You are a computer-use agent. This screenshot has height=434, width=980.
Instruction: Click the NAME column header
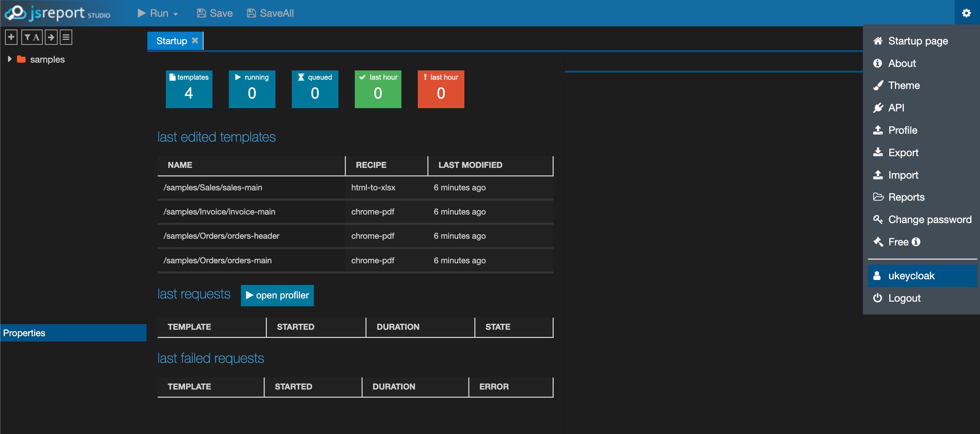tap(251, 165)
